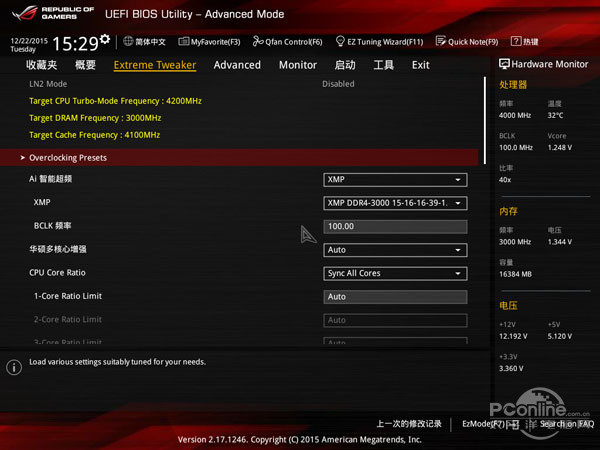Image resolution: width=600 pixels, height=450 pixels.
Task: Click the Hardware Monitor title
Action: 549,64
